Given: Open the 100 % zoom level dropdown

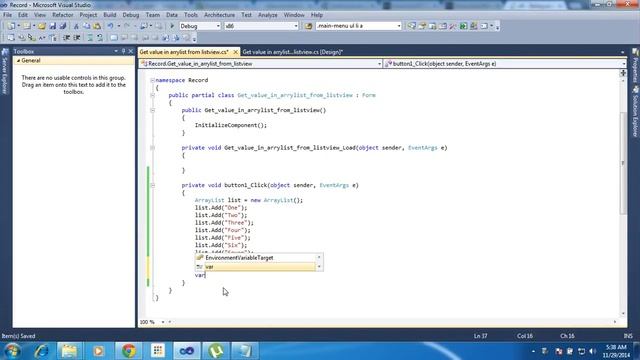Looking at the screenshot, I should pyautogui.click(x=163, y=322).
